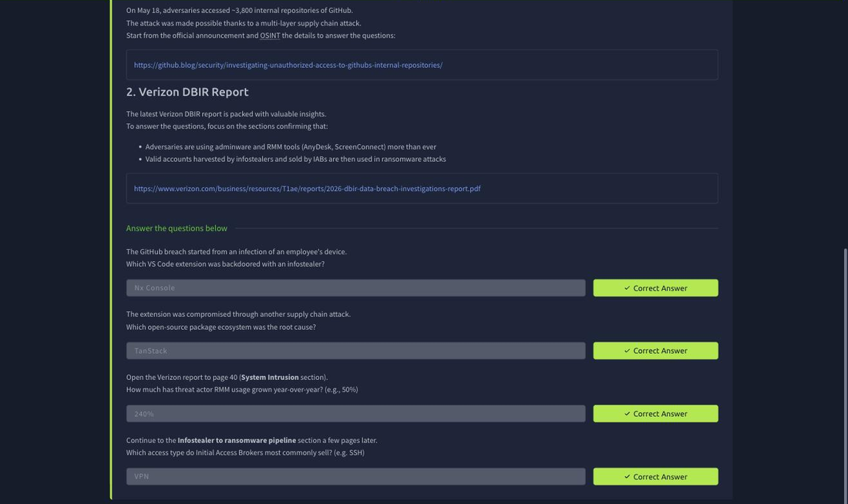Image resolution: width=848 pixels, height=504 pixels.
Task: Click the checkmark icon in TanStack's Correct Answer
Action: (x=627, y=351)
